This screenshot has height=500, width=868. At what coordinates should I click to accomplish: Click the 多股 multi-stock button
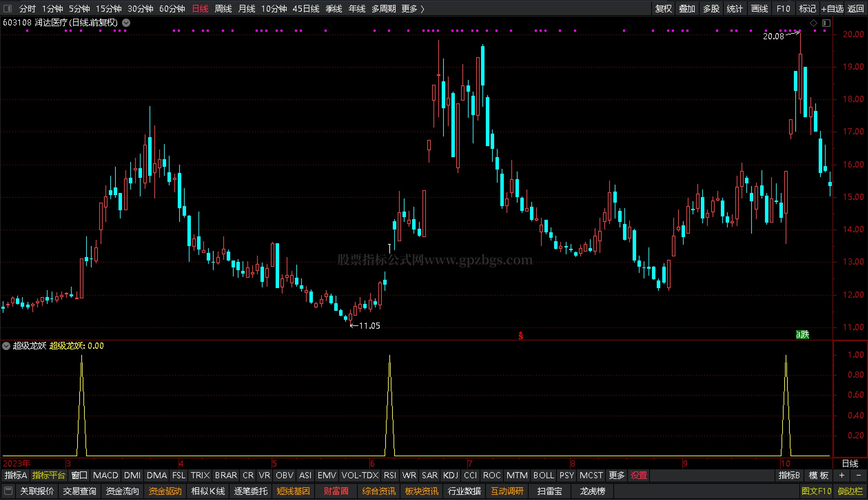coord(711,9)
